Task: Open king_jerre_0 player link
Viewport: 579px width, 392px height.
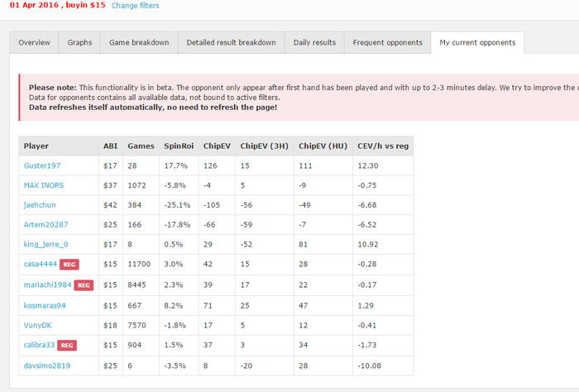Action: (x=45, y=244)
